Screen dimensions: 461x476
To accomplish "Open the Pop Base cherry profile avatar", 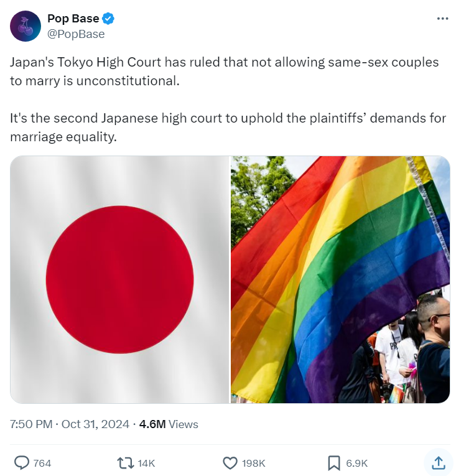I will tap(26, 26).
